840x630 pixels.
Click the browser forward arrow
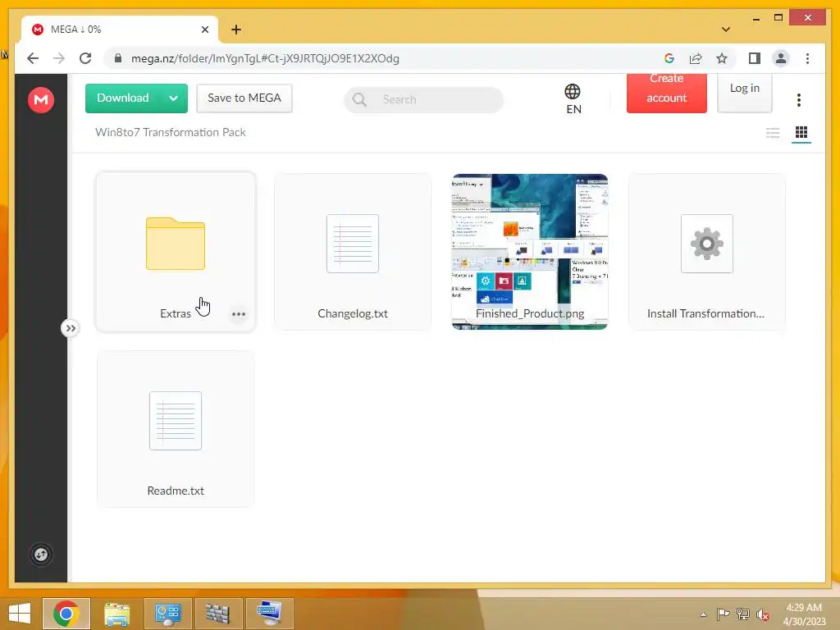click(59, 58)
